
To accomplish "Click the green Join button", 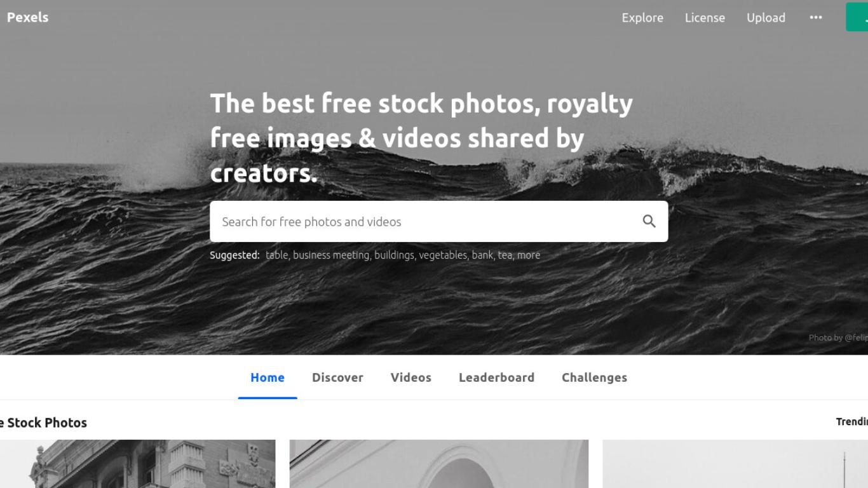I will coord(857,17).
